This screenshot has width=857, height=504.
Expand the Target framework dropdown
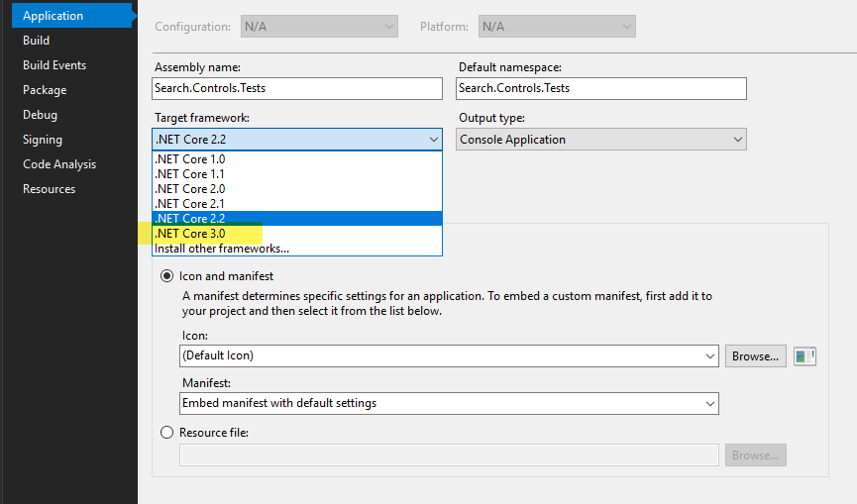(296, 140)
